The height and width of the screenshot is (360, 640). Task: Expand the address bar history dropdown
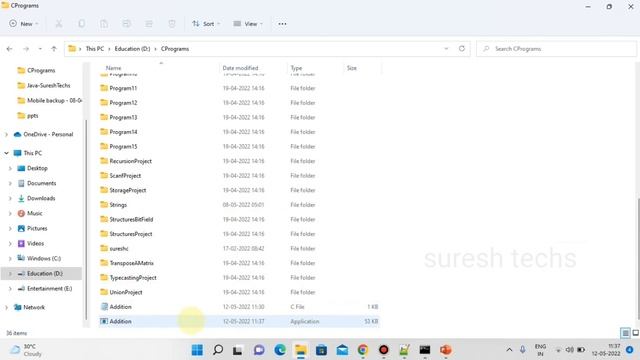coord(446,49)
